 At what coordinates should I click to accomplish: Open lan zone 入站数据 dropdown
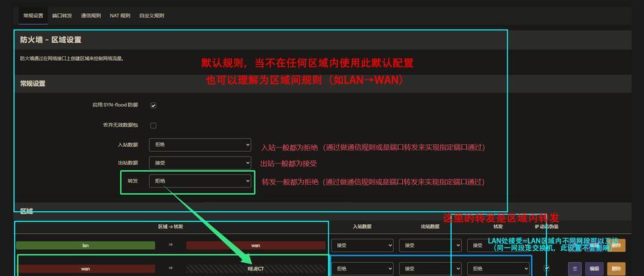tap(362, 245)
